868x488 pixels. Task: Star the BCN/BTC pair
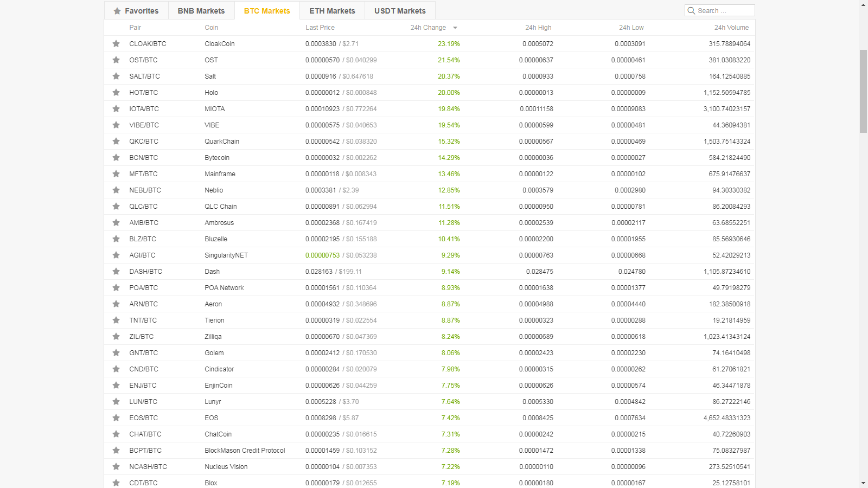click(x=116, y=158)
